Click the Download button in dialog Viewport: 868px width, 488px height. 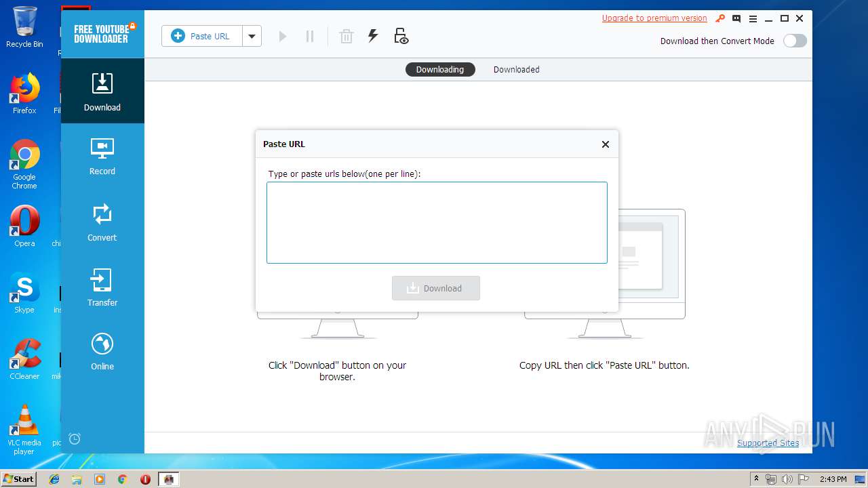tap(436, 288)
